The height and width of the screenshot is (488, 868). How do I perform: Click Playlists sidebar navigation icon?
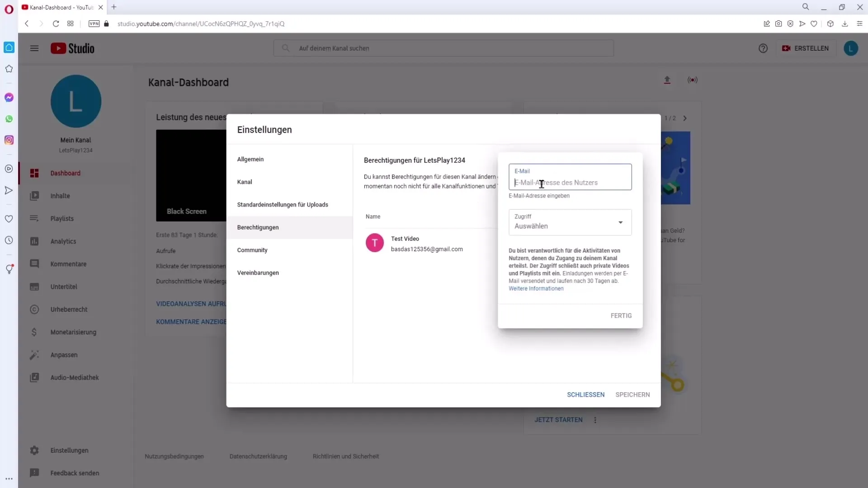(33, 218)
